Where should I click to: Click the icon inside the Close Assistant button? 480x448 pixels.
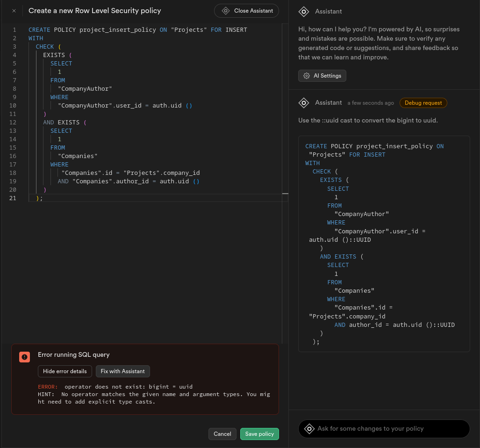point(226,11)
